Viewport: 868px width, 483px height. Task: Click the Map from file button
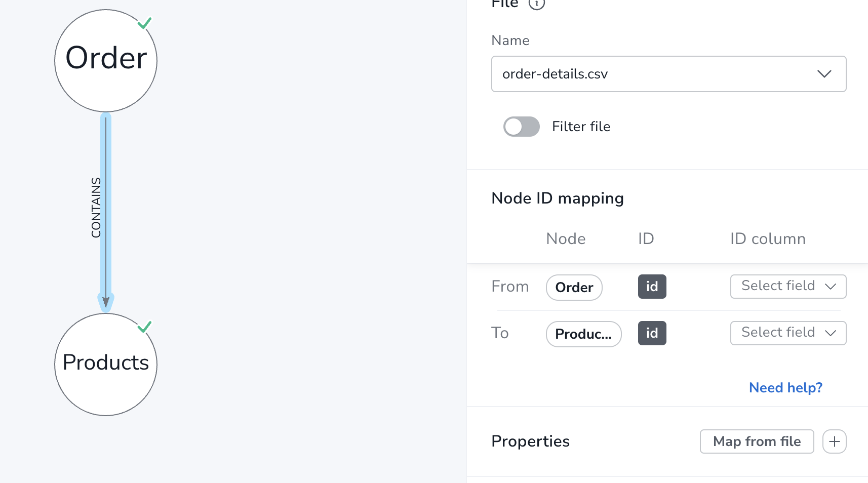[x=757, y=441]
